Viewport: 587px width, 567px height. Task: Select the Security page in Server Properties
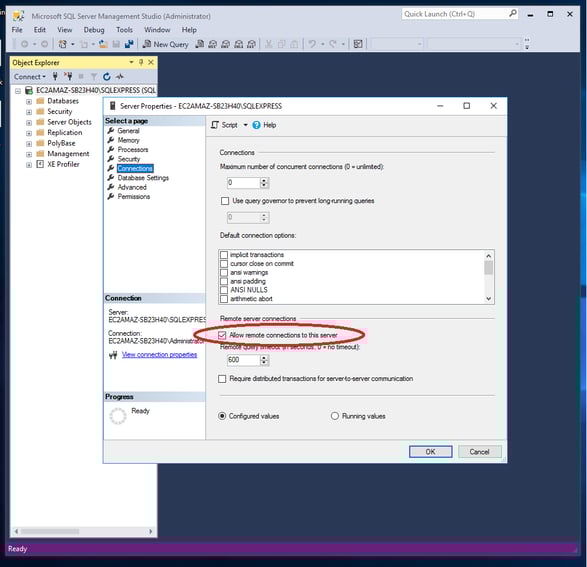pos(129,159)
